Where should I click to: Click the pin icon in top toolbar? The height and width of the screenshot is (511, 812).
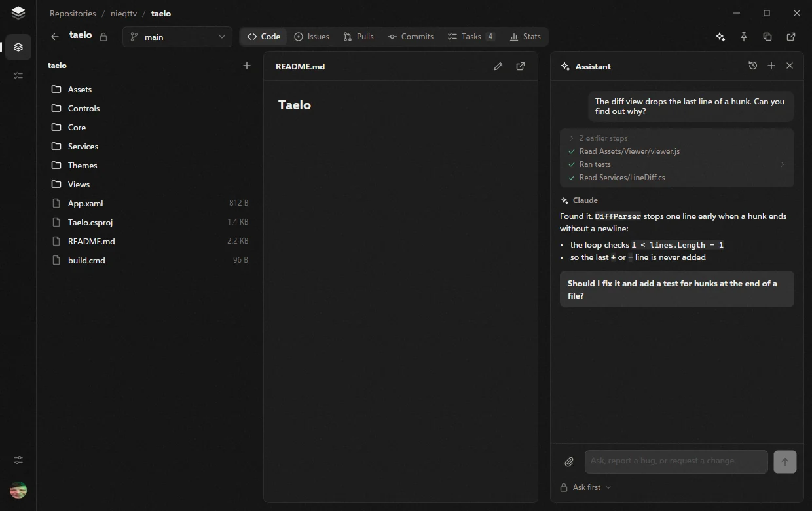[x=744, y=37]
